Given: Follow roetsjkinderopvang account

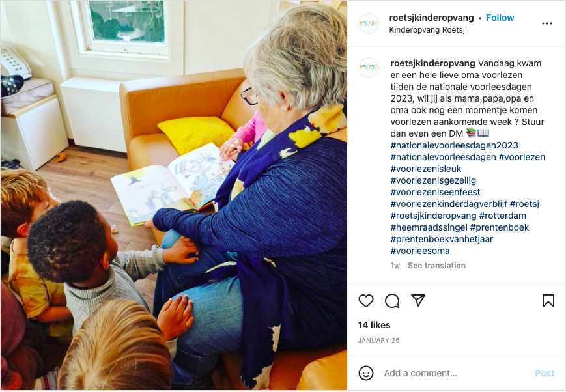Looking at the screenshot, I should (500, 18).
